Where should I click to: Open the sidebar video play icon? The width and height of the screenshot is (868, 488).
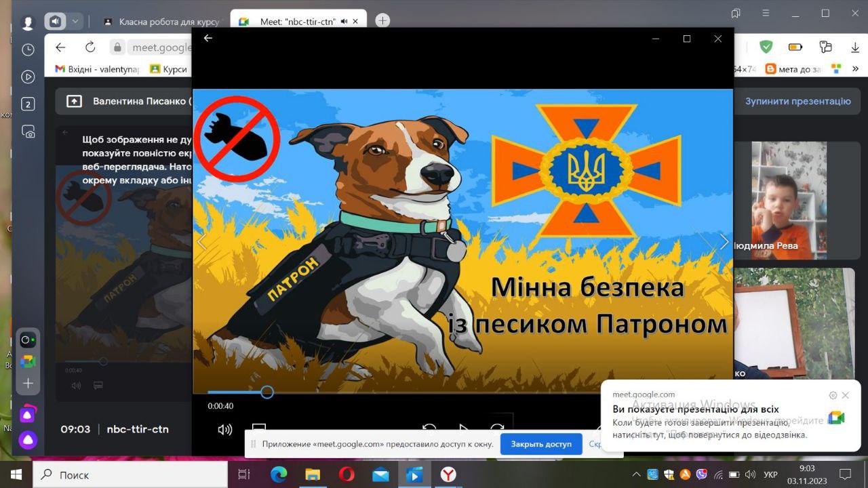pyautogui.click(x=28, y=77)
